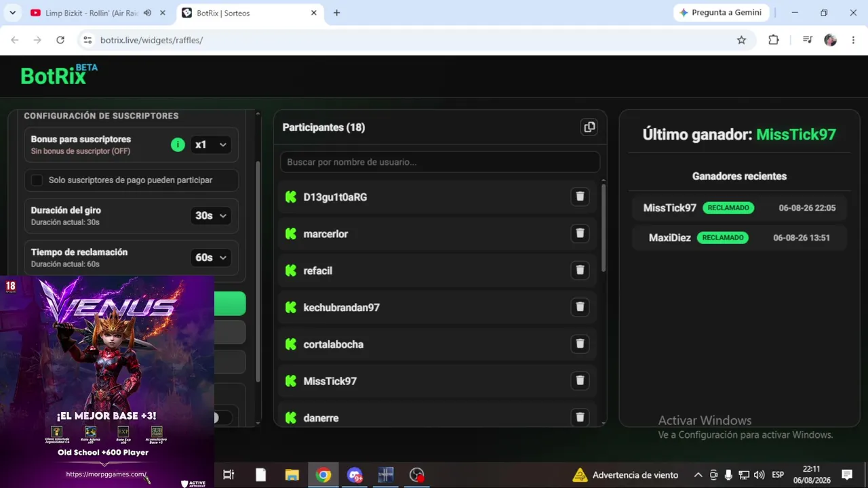Click the 'Participantes (18)' heading
This screenshot has height=488, width=868.
click(323, 127)
